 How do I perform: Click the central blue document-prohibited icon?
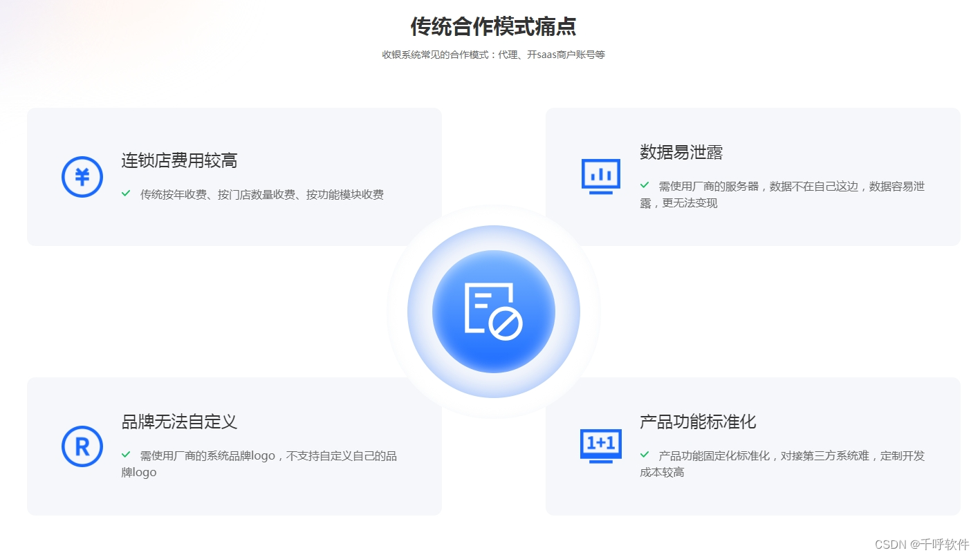pyautogui.click(x=493, y=312)
